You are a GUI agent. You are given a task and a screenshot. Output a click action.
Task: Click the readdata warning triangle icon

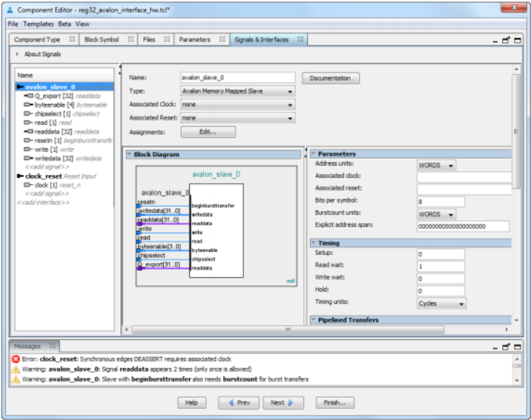tap(16, 370)
